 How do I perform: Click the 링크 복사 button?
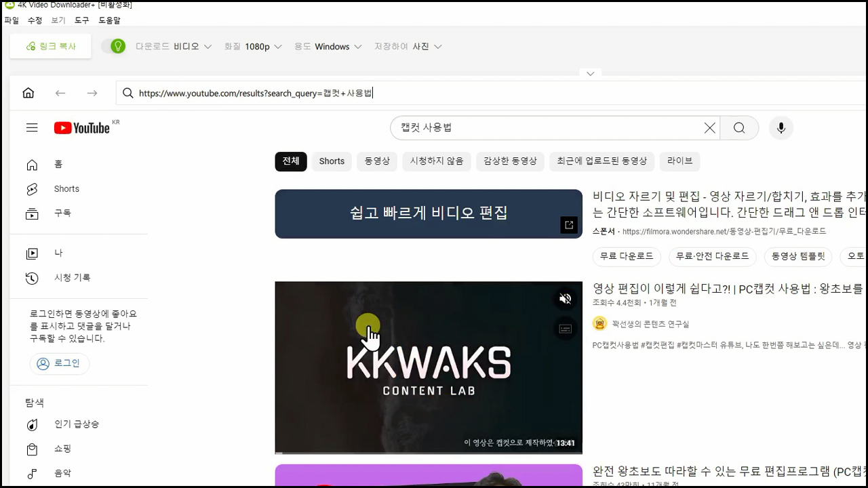(51, 46)
